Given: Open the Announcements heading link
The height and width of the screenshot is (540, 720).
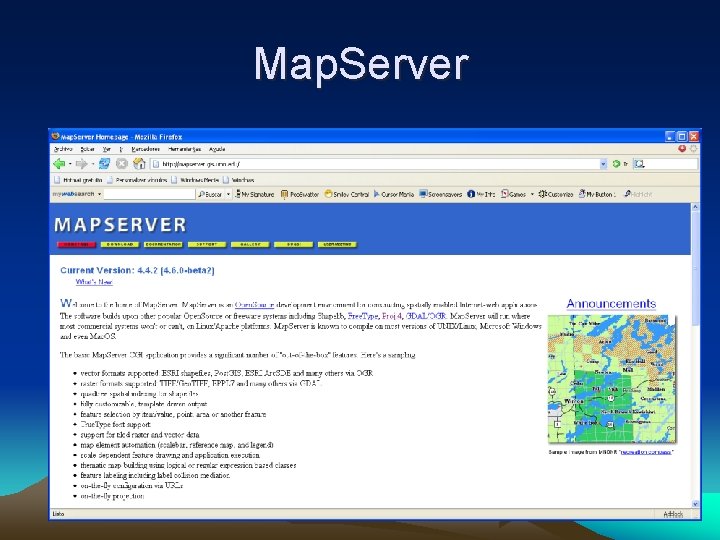Looking at the screenshot, I should click(611, 304).
